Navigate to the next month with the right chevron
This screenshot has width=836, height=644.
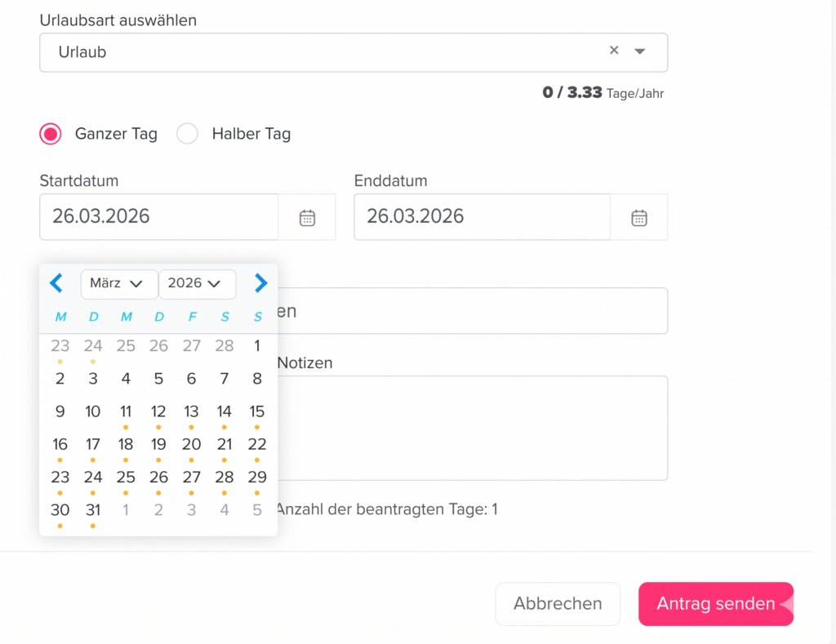pos(260,283)
